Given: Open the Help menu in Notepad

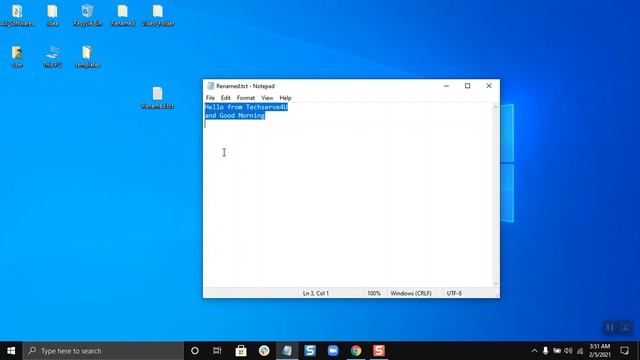Looking at the screenshot, I should [285, 98].
